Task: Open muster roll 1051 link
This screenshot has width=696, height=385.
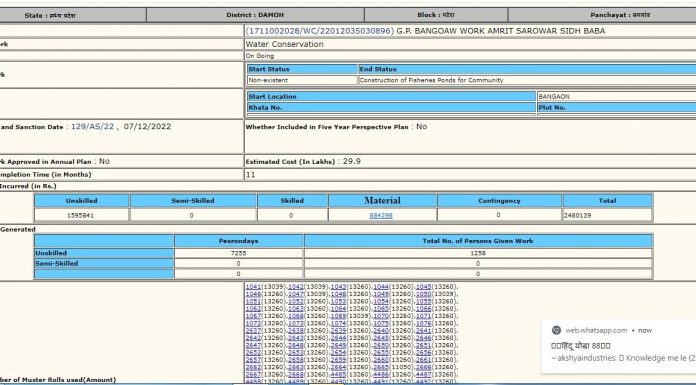Action: [x=253, y=302]
